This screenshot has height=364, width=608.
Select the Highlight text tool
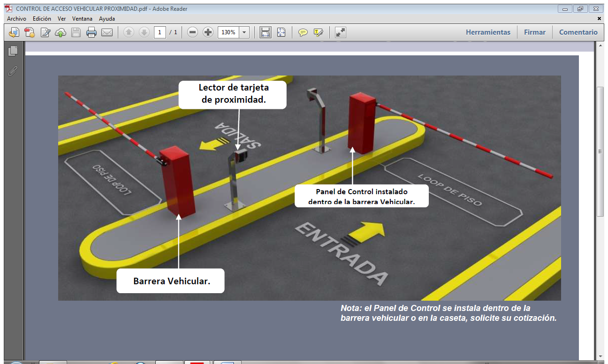pyautogui.click(x=319, y=32)
